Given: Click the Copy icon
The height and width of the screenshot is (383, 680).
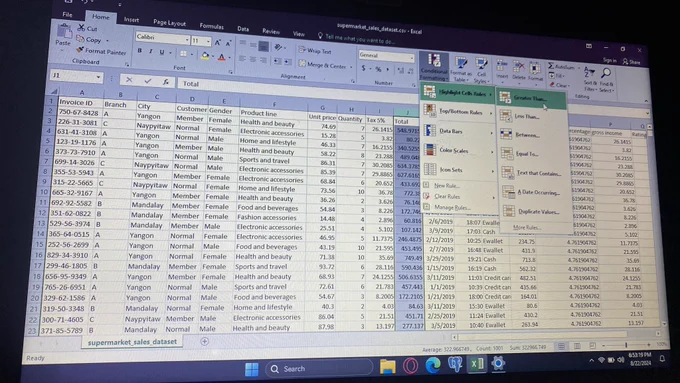Looking at the screenshot, I should pyautogui.click(x=80, y=39).
